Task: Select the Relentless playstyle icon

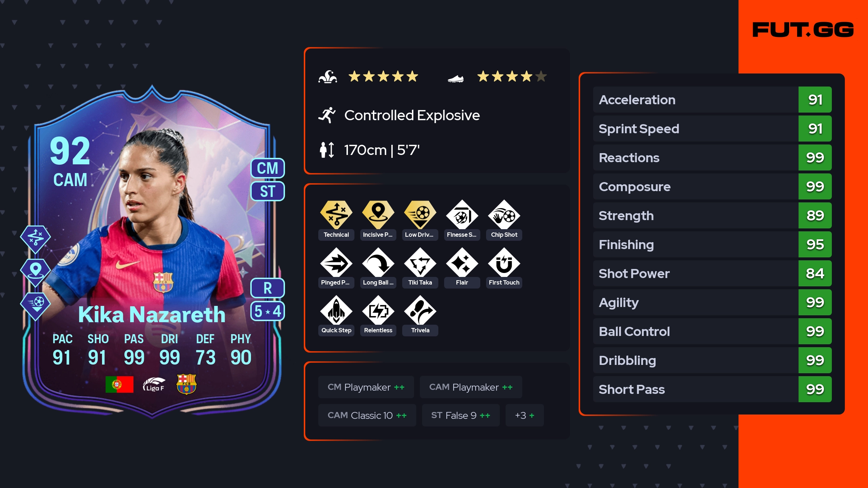Action: point(378,310)
